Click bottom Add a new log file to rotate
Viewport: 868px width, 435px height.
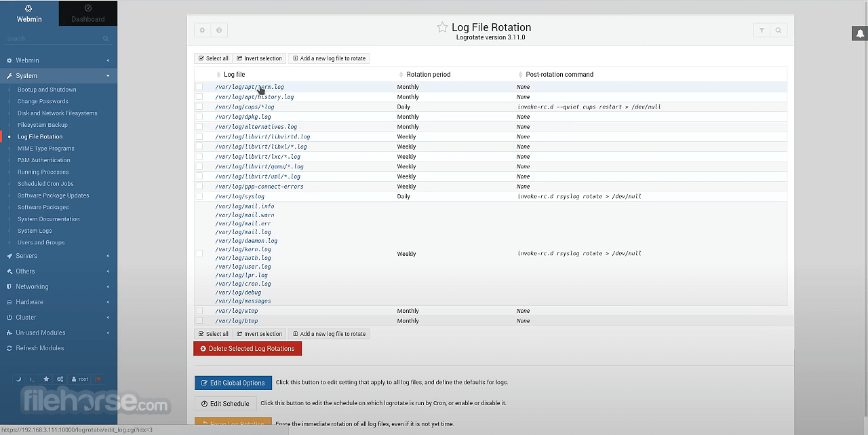(x=329, y=334)
